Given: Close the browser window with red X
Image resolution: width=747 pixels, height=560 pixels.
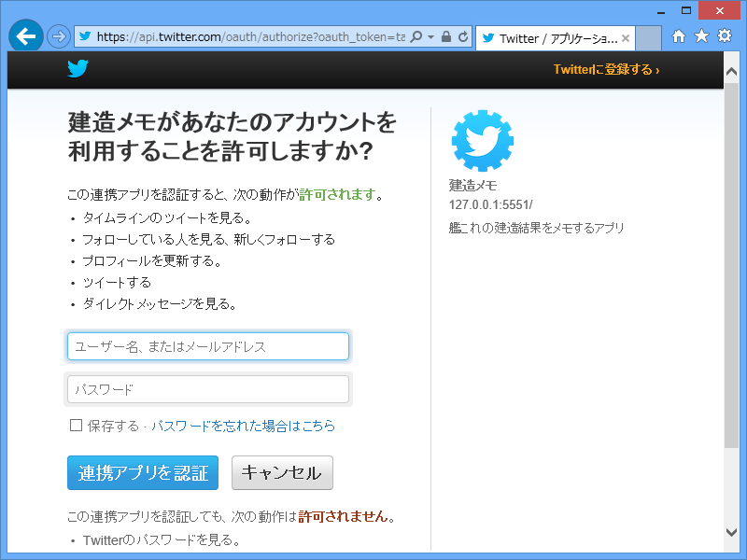Looking at the screenshot, I should (x=719, y=10).
